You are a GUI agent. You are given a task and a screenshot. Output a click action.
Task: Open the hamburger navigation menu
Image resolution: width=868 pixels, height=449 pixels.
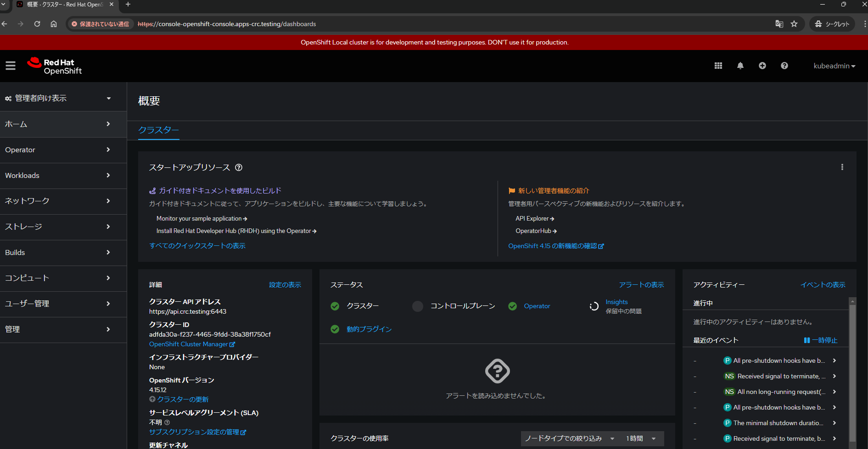11,66
